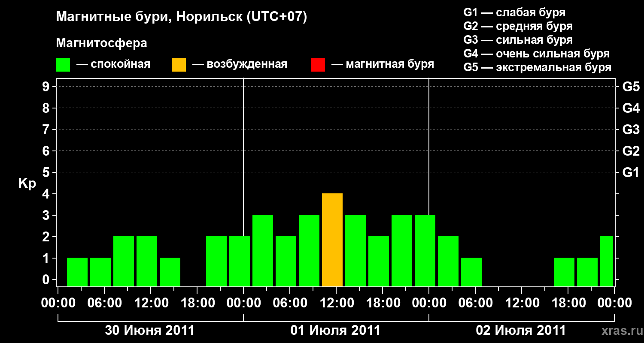Click the green 'спокойная' legend swatch
Screen dimensions: 644x343
[63, 65]
